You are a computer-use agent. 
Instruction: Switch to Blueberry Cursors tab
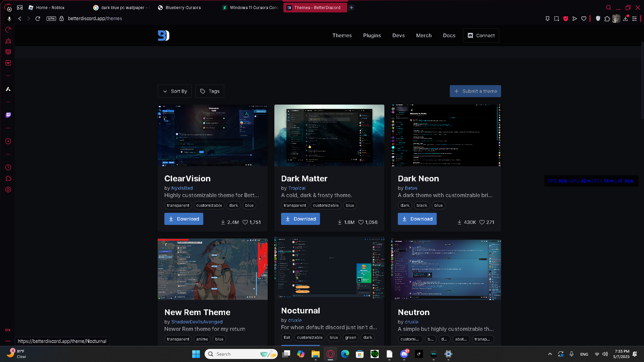tap(183, 7)
